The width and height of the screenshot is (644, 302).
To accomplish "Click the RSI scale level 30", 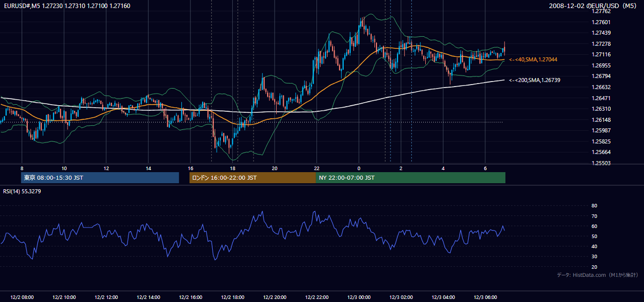I will click(594, 257).
